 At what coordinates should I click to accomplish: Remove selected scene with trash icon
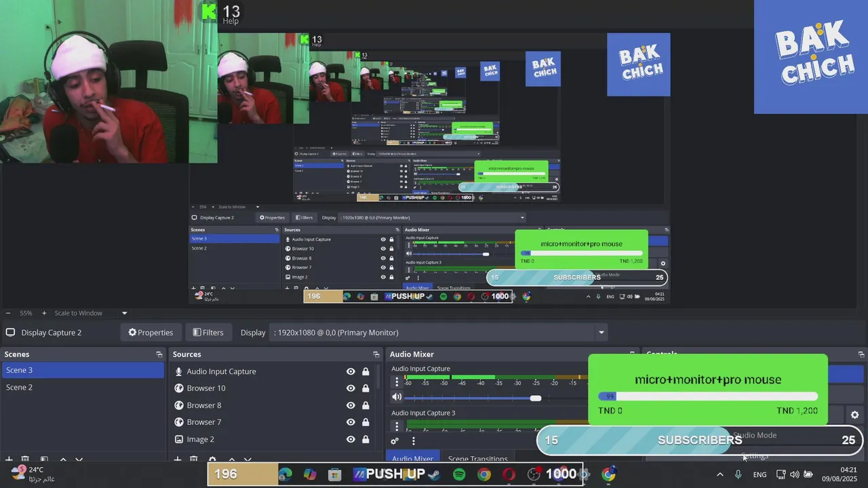click(x=25, y=460)
